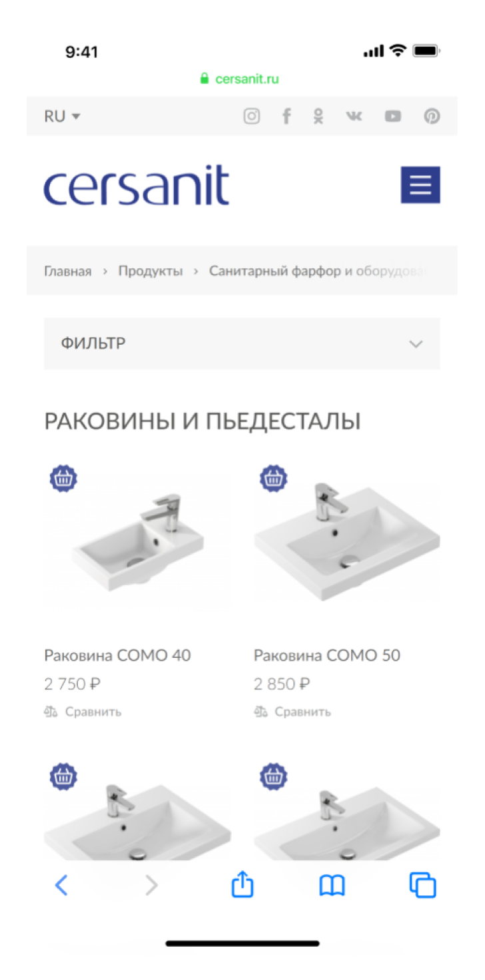Screen dimensions: 485x980
Task: Toggle Сравнить for Раковина COMO 50
Action: (x=292, y=712)
